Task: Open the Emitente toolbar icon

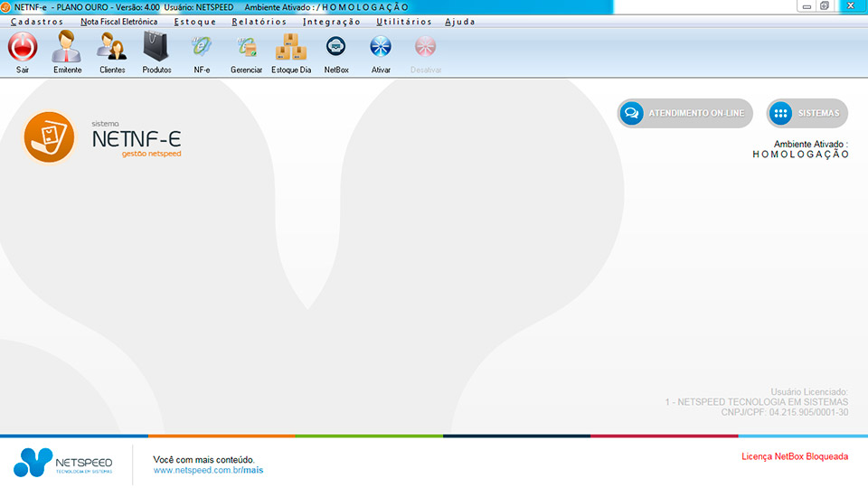Action: pyautogui.click(x=67, y=46)
